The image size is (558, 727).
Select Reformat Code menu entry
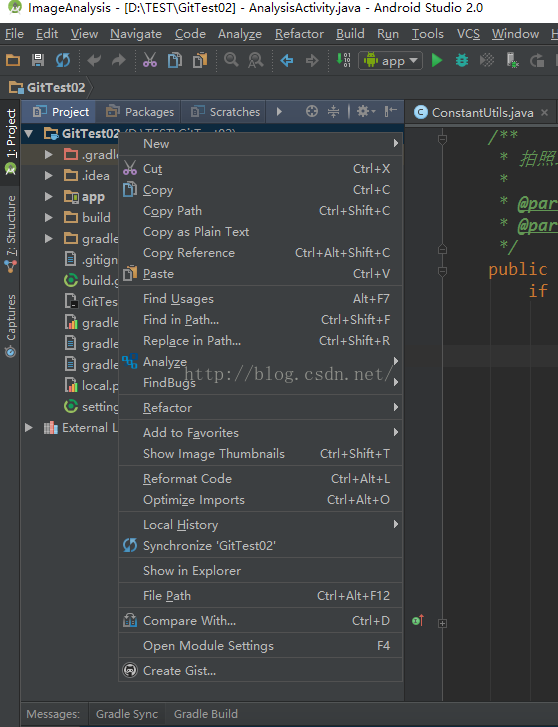pyautogui.click(x=260, y=479)
